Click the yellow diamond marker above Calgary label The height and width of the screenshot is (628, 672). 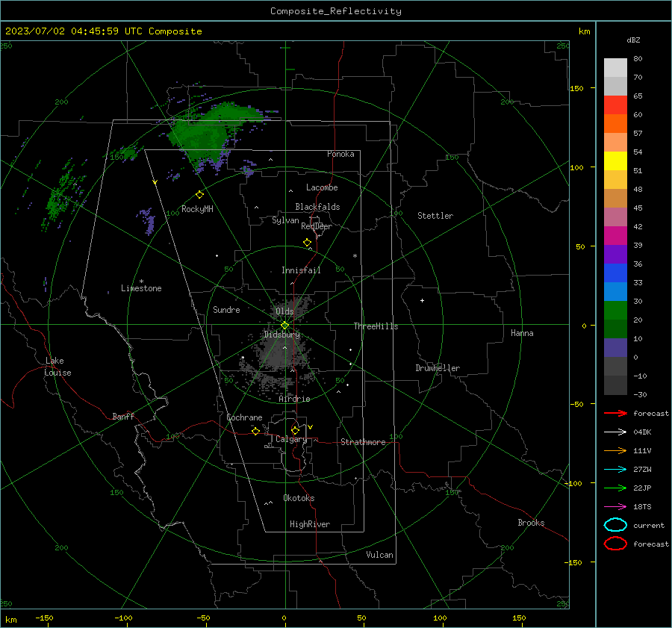(295, 430)
